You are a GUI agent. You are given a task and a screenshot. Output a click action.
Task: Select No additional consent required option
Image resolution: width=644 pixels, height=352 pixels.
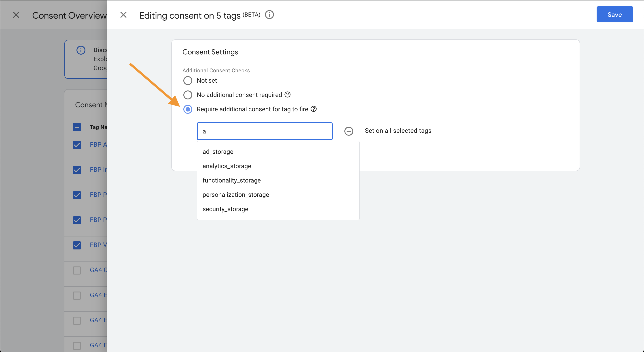tap(188, 95)
